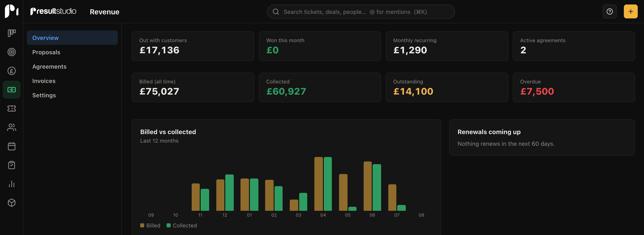This screenshot has height=235, width=644.
Task: Open the people sidebar icon
Action: click(11, 127)
